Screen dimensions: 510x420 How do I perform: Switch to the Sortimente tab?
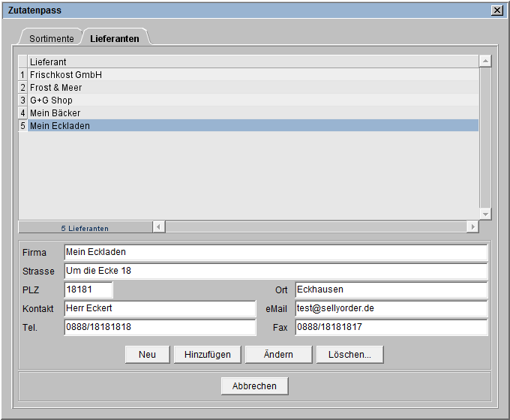pyautogui.click(x=51, y=38)
